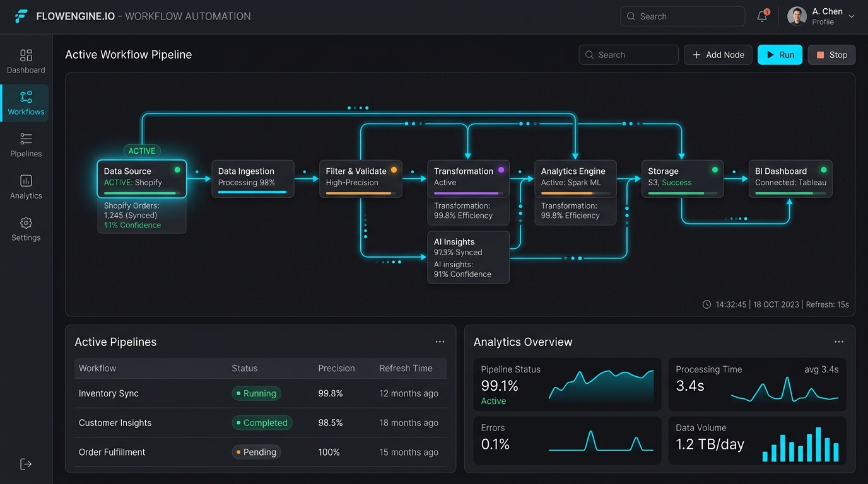868x484 pixels.
Task: Click the magnifier icon in the top search
Action: coord(631,16)
